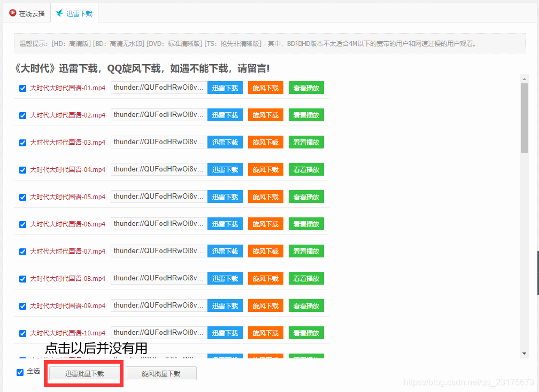539x392 pixels.
Task: Click the download list scrollbar up arrow
Action: 524,79
